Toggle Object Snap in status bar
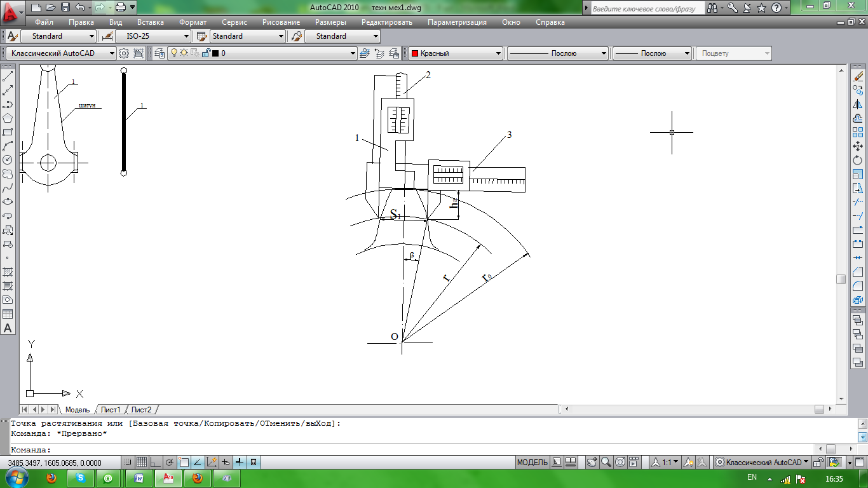The height and width of the screenshot is (488, 868). (184, 462)
